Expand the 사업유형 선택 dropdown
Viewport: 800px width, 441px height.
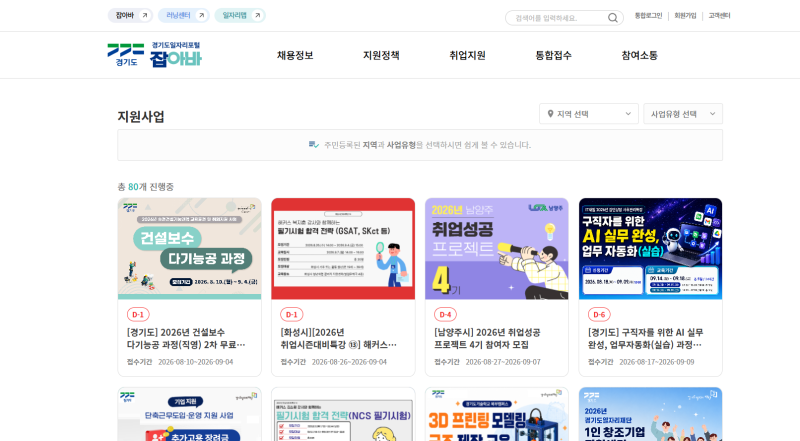pos(683,114)
